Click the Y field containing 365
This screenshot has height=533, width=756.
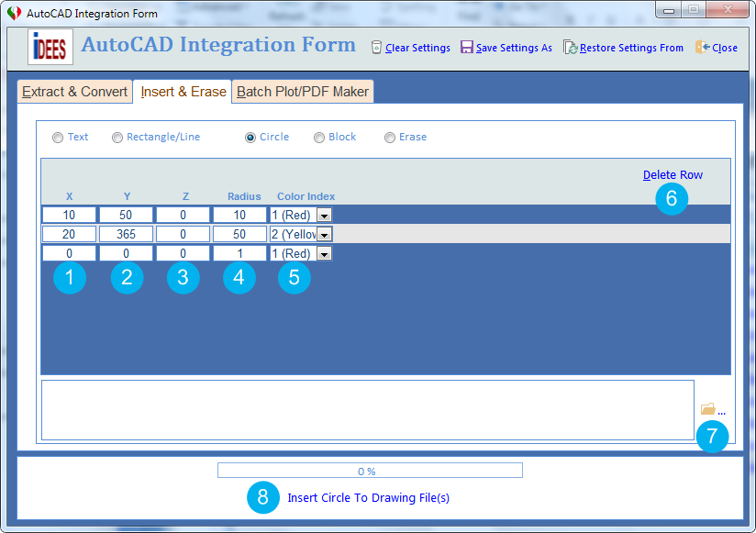(126, 234)
